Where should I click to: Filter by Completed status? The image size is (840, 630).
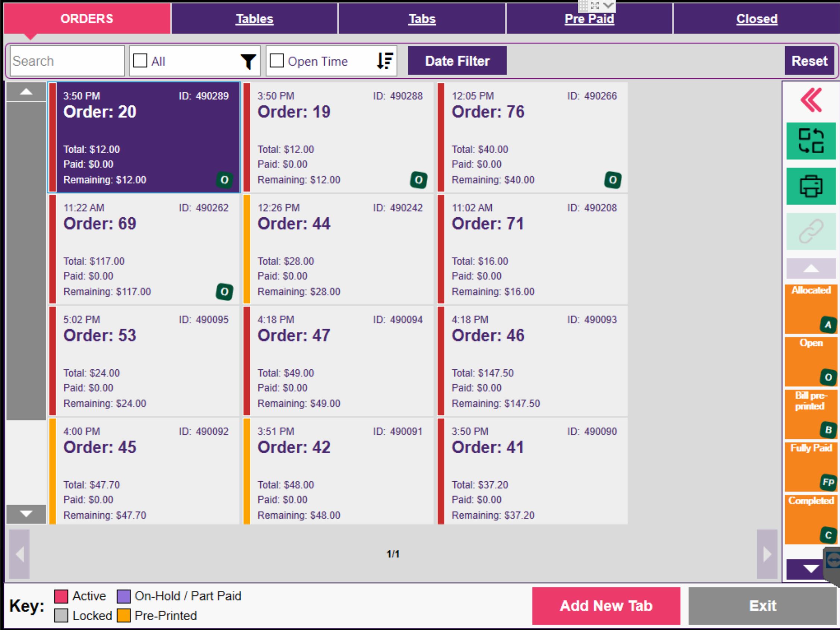[x=811, y=520]
